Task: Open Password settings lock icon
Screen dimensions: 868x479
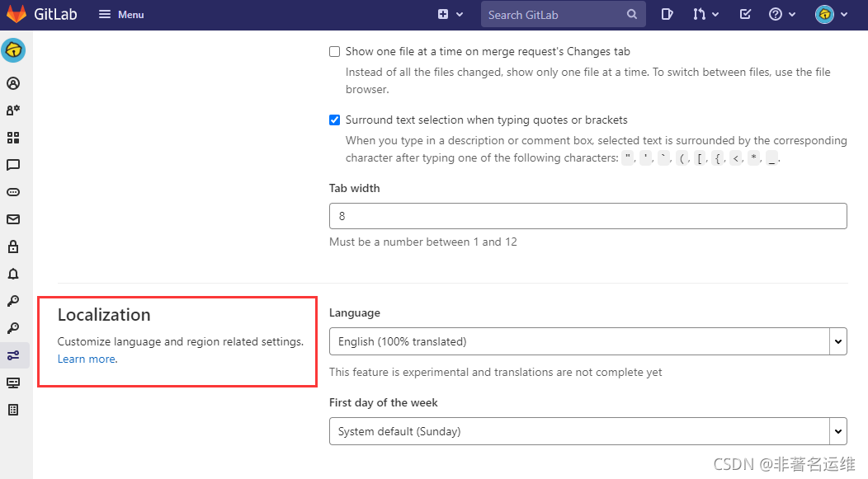Action: (x=13, y=247)
